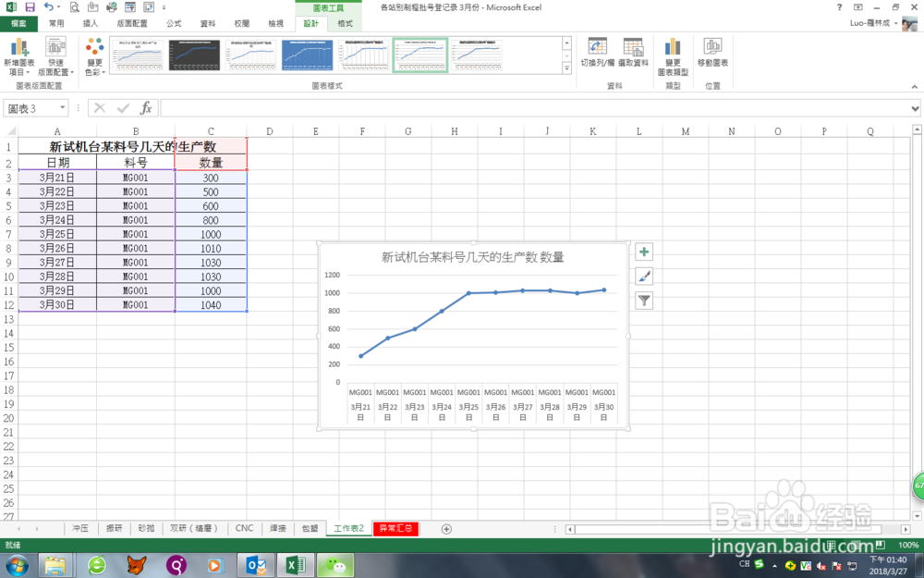Open the Quick Layout ribbon button
The height and width of the screenshot is (578, 924).
[x=56, y=56]
